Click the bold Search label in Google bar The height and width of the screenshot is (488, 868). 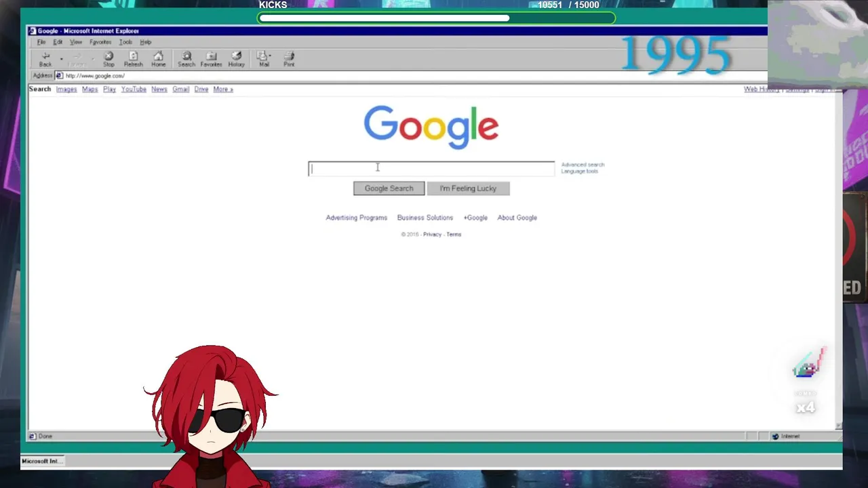(40, 89)
